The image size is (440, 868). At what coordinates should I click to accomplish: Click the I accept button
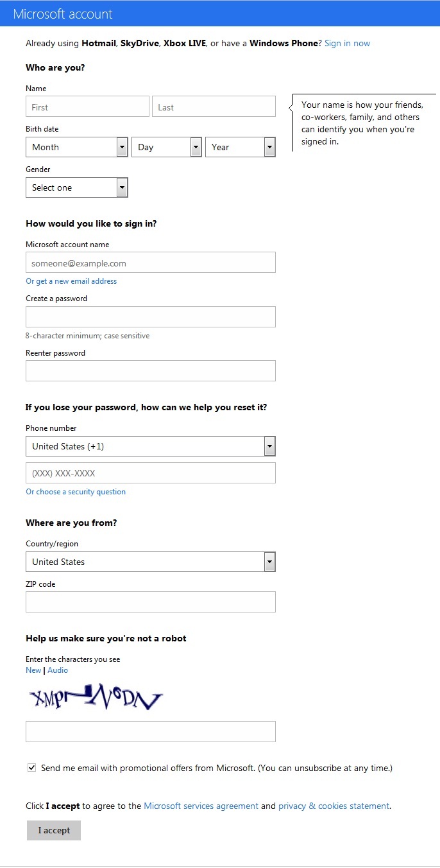coord(54,830)
